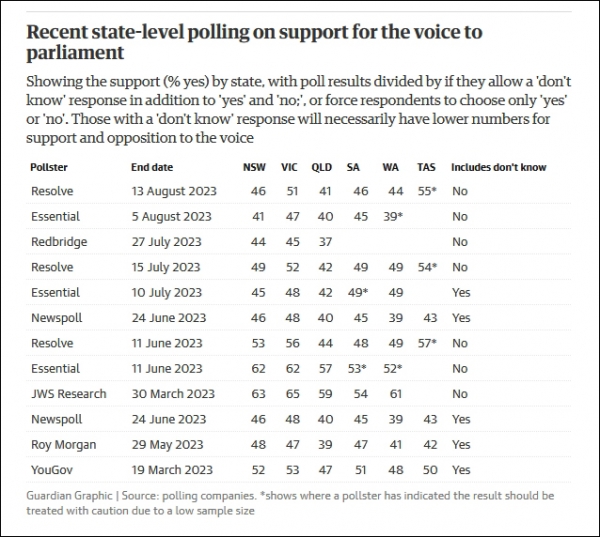
Task: Click the Includes don't know header
Action: click(x=499, y=168)
